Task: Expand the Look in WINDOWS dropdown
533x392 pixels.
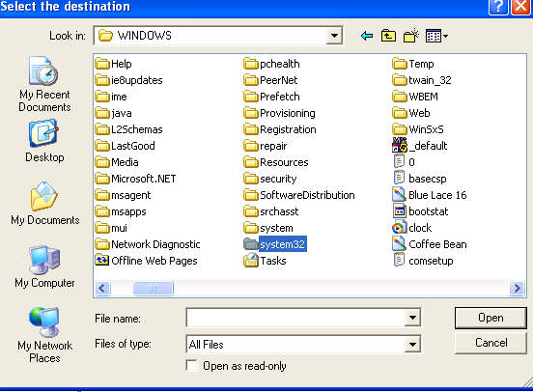Action: click(x=334, y=36)
